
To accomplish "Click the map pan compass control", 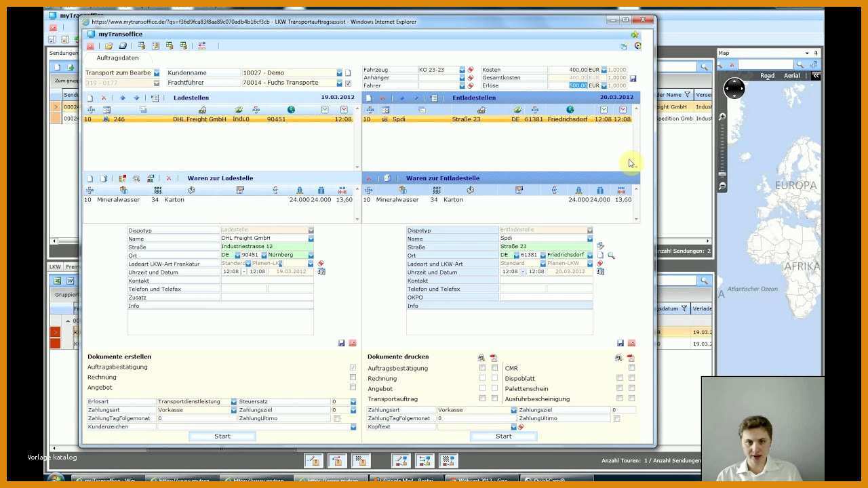I will pos(733,89).
